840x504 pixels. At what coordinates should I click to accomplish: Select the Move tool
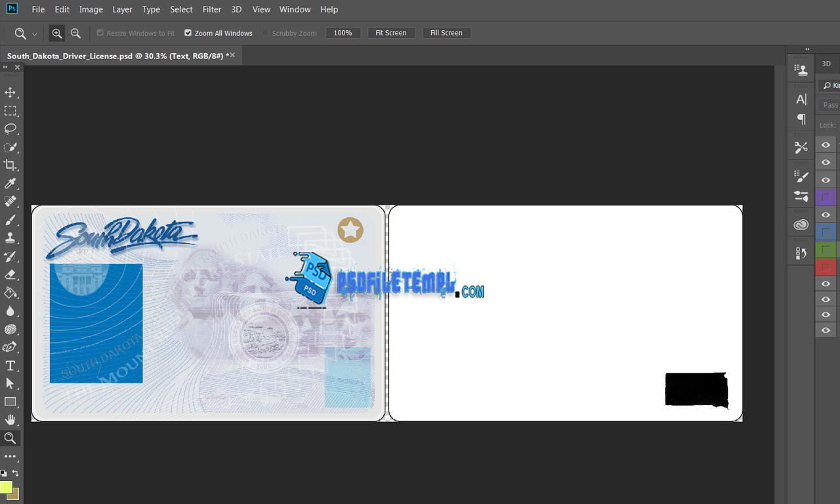click(10, 93)
